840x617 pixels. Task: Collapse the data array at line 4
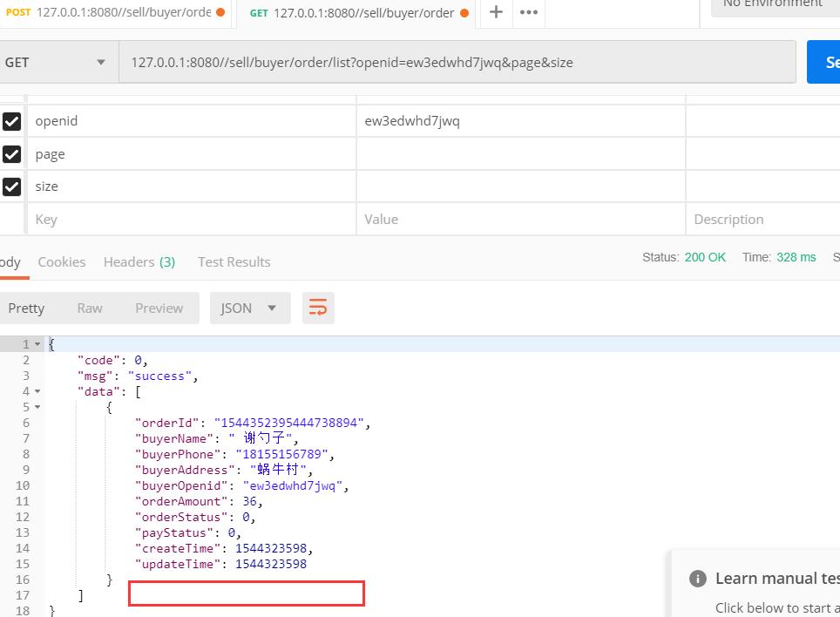37,391
